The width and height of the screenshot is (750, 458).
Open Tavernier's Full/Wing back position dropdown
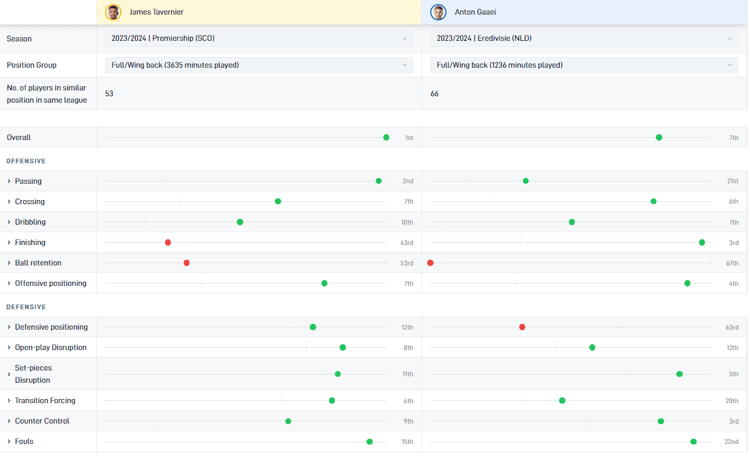pyautogui.click(x=259, y=65)
